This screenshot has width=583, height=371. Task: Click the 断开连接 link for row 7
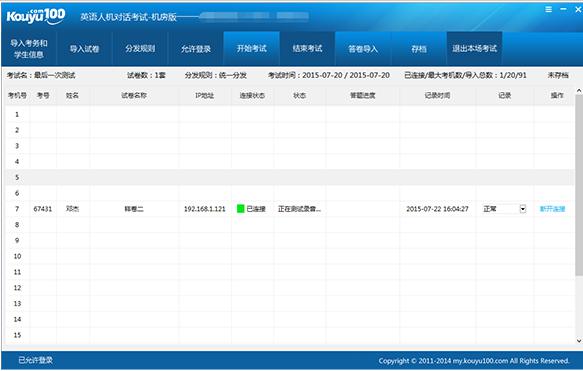552,209
